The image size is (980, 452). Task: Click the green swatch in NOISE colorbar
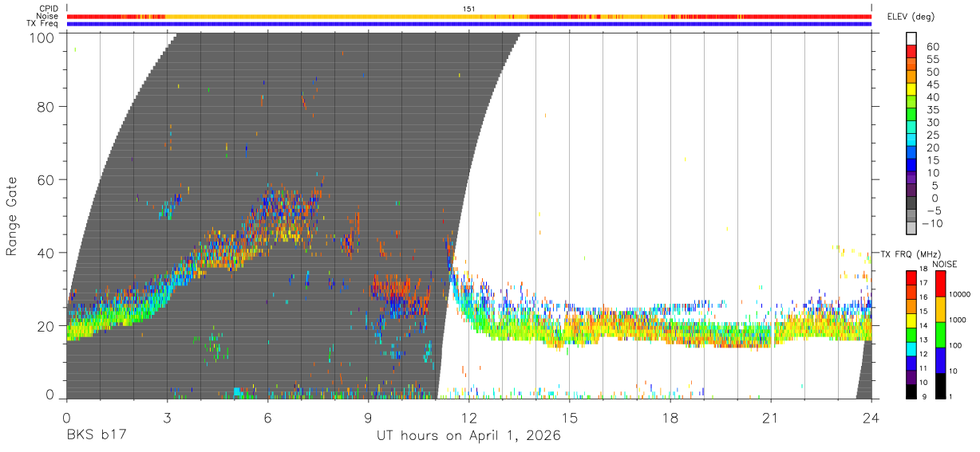click(x=940, y=335)
